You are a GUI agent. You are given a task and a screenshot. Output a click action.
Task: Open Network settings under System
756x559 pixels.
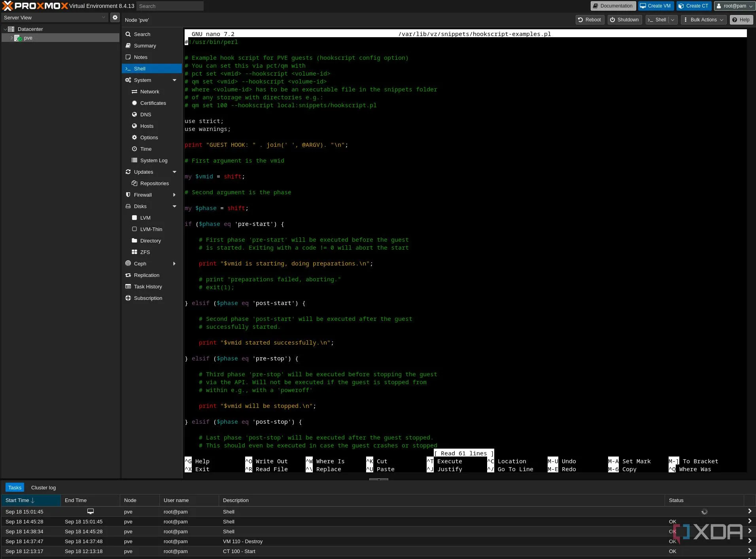pos(149,92)
